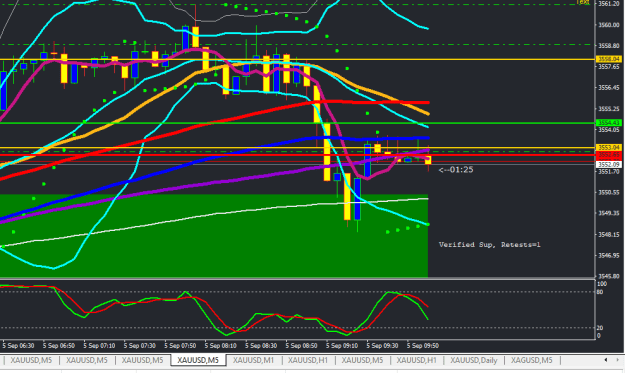The height and width of the screenshot is (373, 625).
Task: Select the yellow 3558.04 price label
Action: (609, 59)
